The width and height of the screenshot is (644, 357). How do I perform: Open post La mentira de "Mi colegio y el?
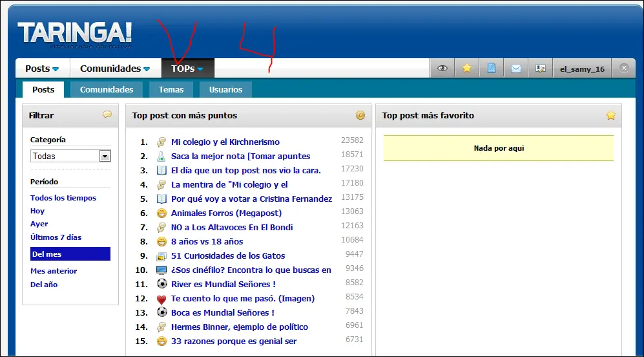point(229,185)
